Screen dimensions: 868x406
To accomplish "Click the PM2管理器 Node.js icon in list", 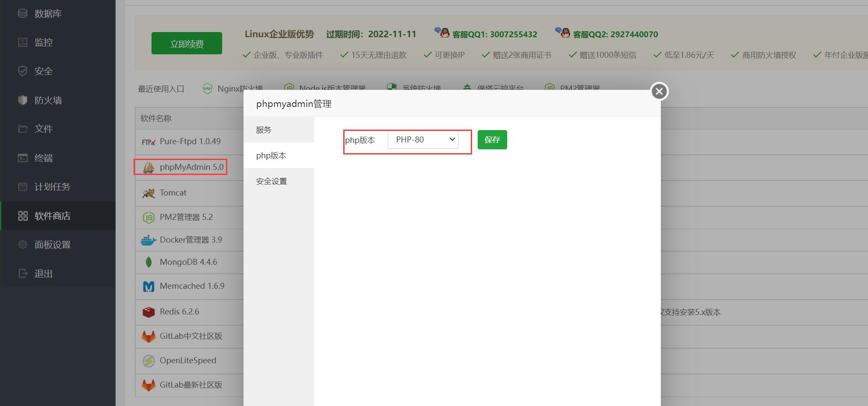I will click(149, 218).
